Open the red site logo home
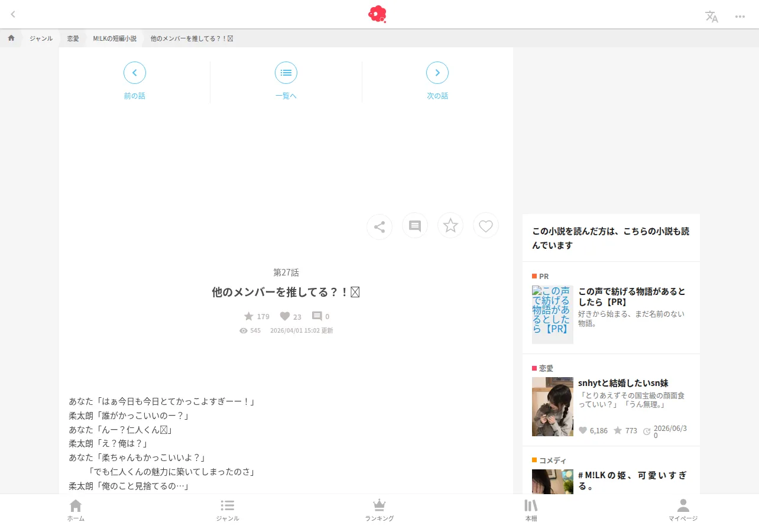Viewport: 759px width, 532px height. pyautogui.click(x=377, y=14)
